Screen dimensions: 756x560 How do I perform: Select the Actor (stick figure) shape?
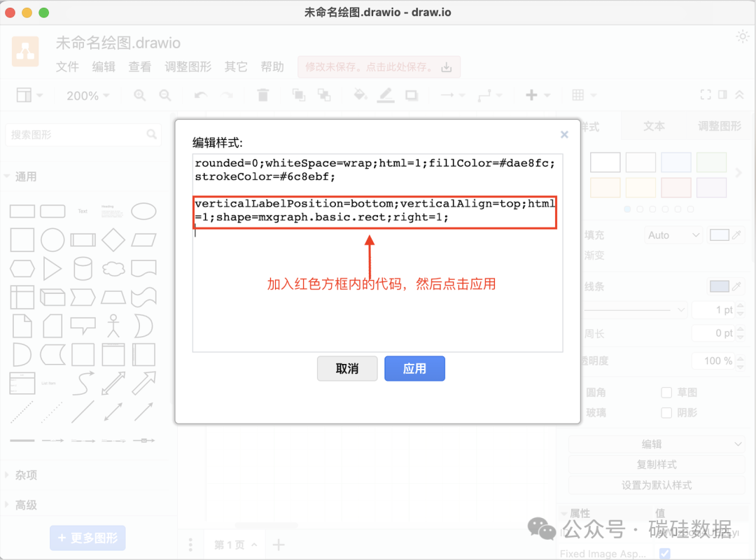(113, 325)
